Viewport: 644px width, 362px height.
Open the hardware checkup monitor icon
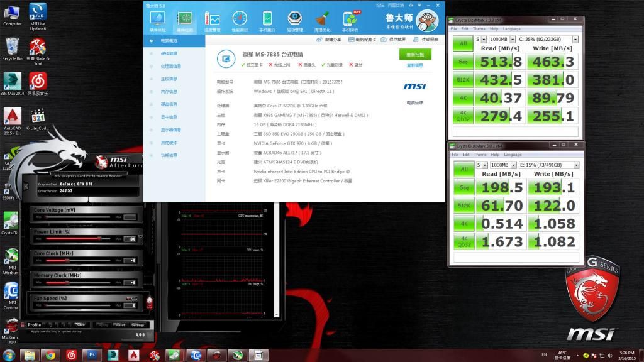(157, 21)
